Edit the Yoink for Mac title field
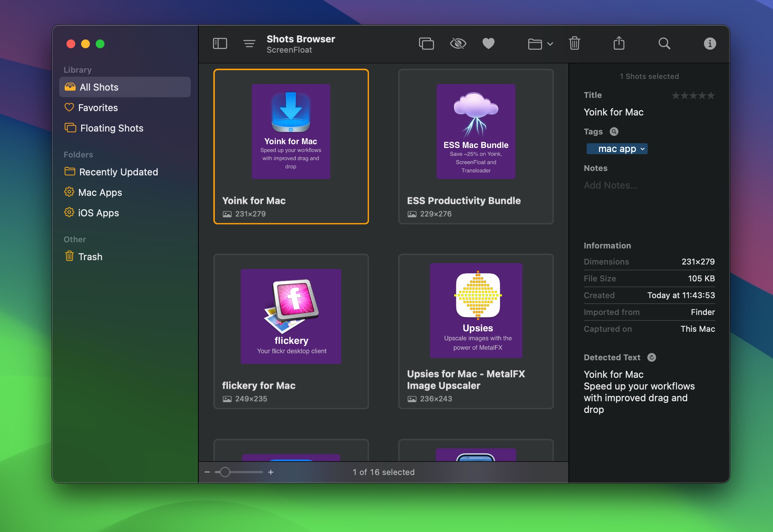Screen dimensions: 773x532 (649, 112)
